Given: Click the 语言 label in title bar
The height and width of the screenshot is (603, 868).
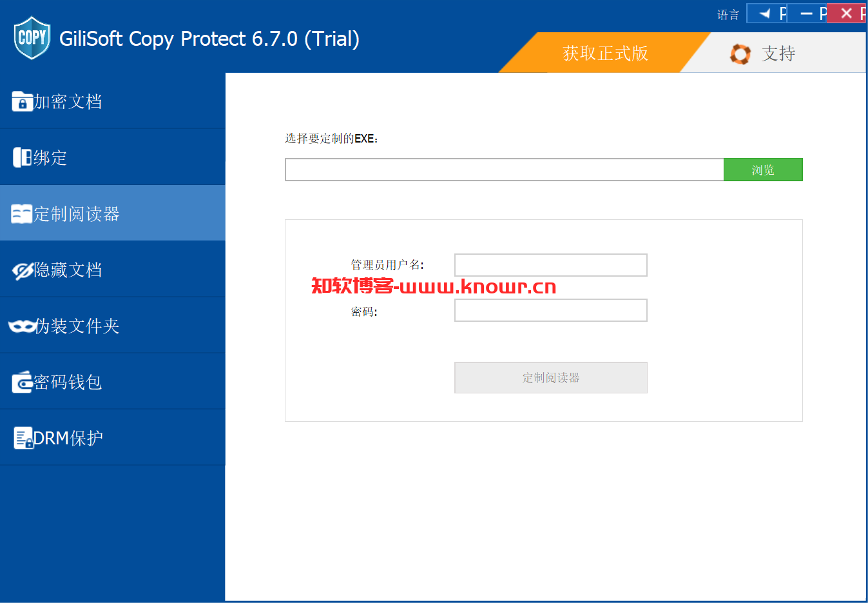Looking at the screenshot, I should point(728,14).
